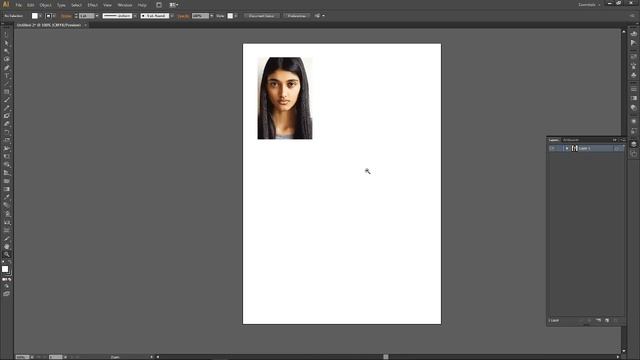Open the Symbols panel from dock
The image size is (640, 360).
pos(633,75)
